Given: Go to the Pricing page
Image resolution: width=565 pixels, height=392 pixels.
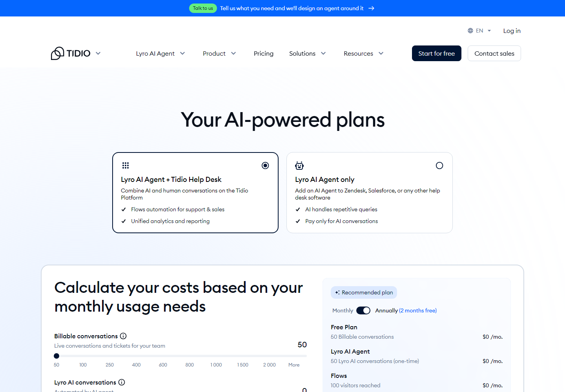Looking at the screenshot, I should click(264, 53).
